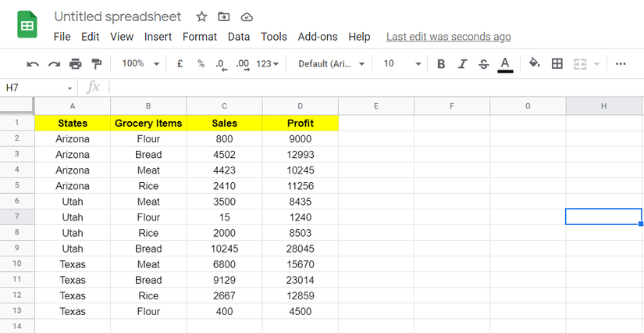
Task: Select the 'States' header cell
Action: pos(73,123)
